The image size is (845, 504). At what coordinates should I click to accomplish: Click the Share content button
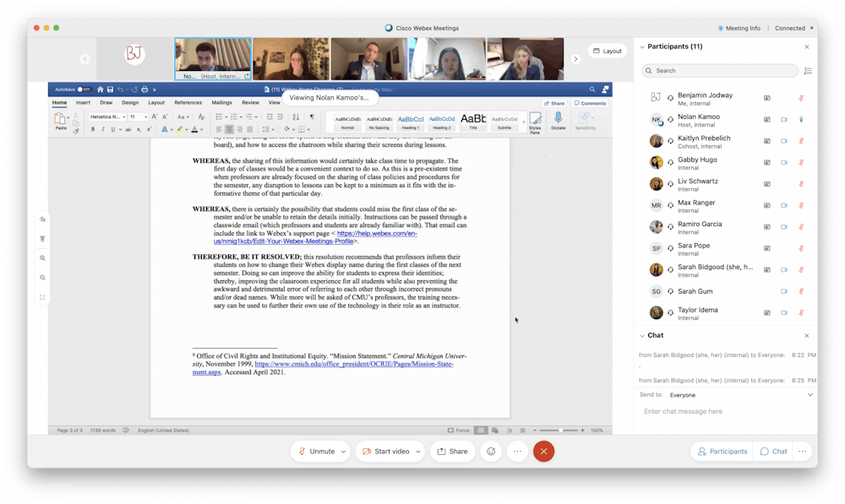(452, 452)
